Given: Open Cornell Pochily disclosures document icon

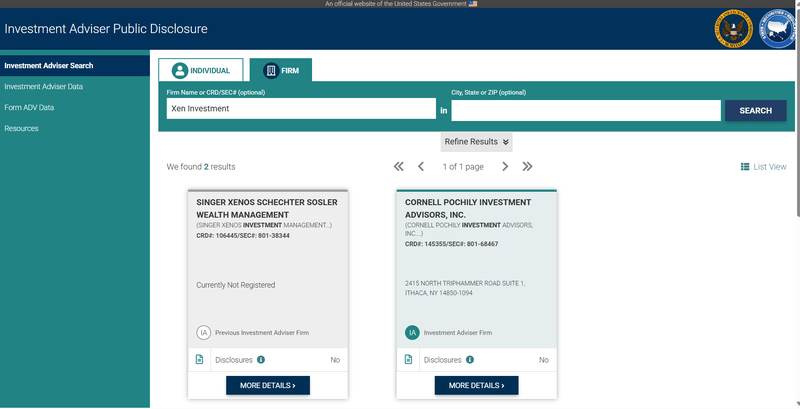Looking at the screenshot, I should click(408, 360).
